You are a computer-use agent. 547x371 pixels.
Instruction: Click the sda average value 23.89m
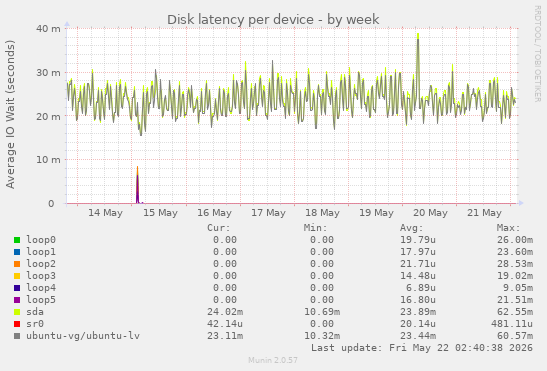click(418, 312)
